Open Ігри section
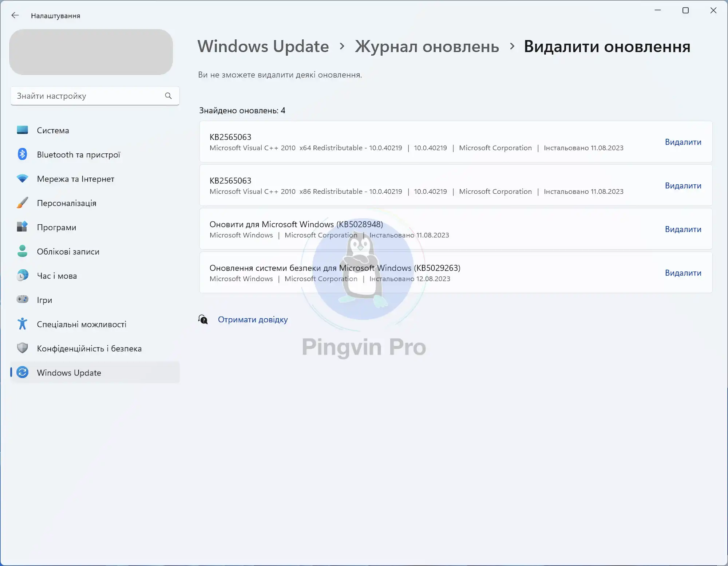 (x=95, y=300)
